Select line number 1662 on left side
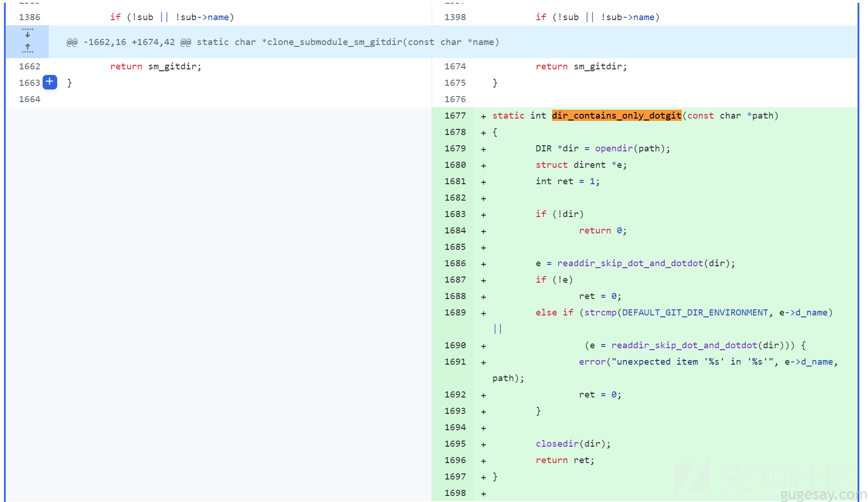Image resolution: width=868 pixels, height=502 pixels. 30,66
